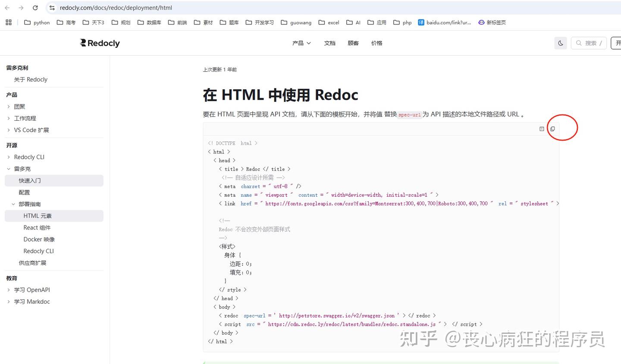Copy the code block with copy icon

tap(552, 129)
